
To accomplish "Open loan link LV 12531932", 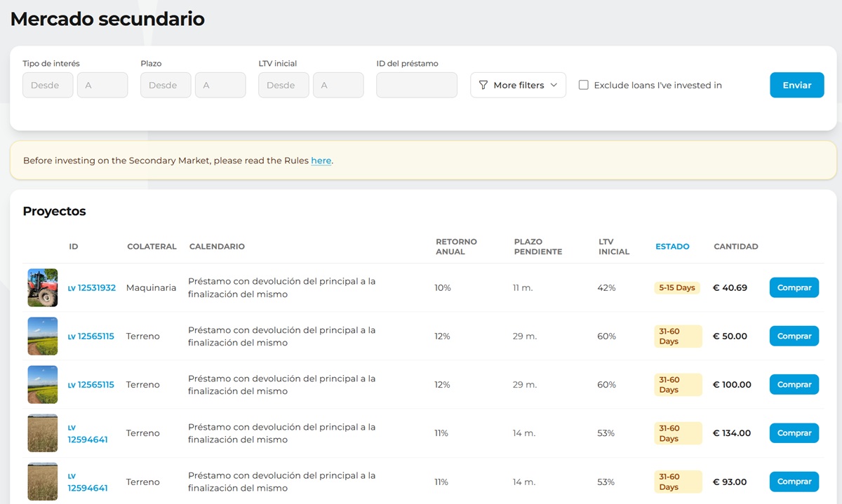I will coord(92,287).
